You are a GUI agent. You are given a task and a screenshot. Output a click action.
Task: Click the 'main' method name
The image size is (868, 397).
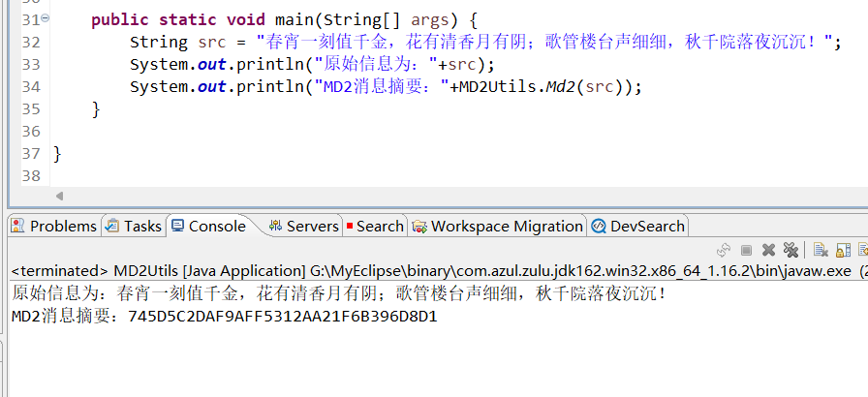pos(294,20)
